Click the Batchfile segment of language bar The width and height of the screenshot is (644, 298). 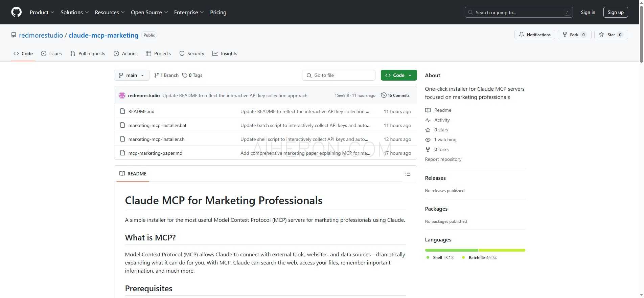tap(502, 250)
